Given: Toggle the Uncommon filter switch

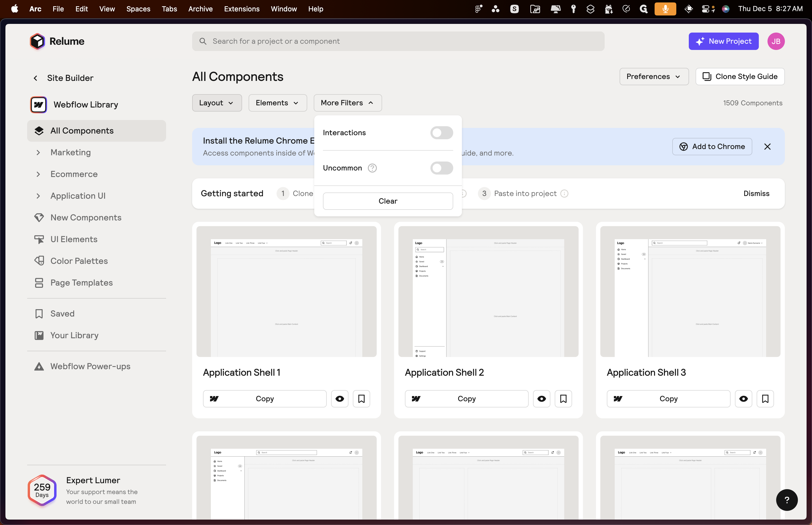Looking at the screenshot, I should (x=441, y=168).
